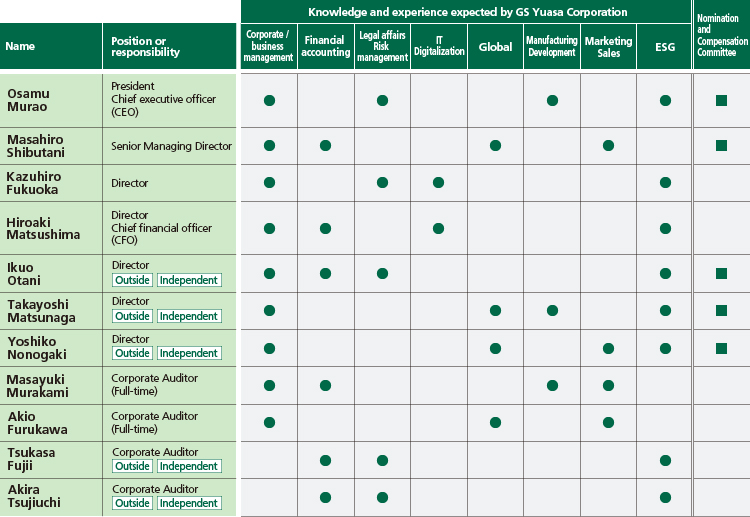Screen dimensions: 750x517
Task: Click Masahiro Shibutani's Global dot
Action: pos(495,145)
